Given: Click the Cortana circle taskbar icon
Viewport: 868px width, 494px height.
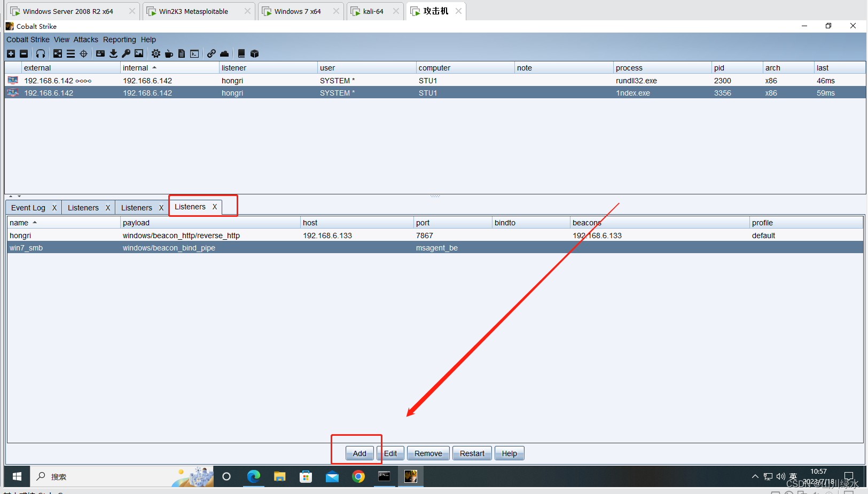Looking at the screenshot, I should click(x=226, y=476).
